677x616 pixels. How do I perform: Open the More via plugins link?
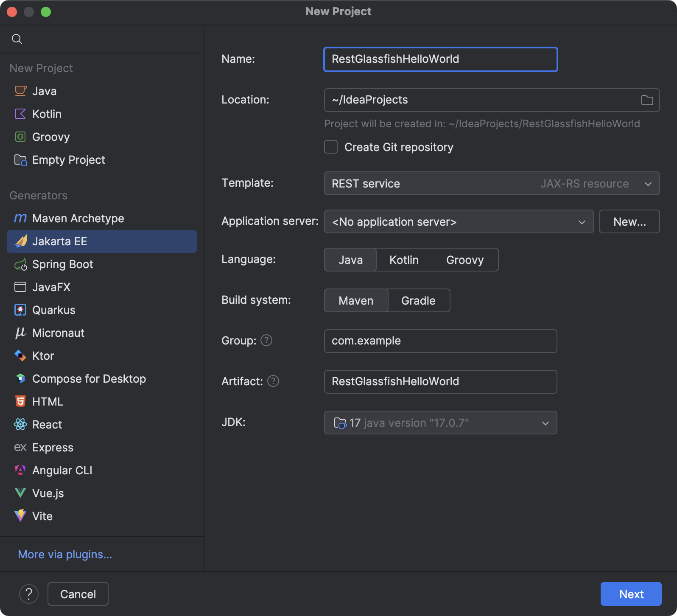pos(65,554)
